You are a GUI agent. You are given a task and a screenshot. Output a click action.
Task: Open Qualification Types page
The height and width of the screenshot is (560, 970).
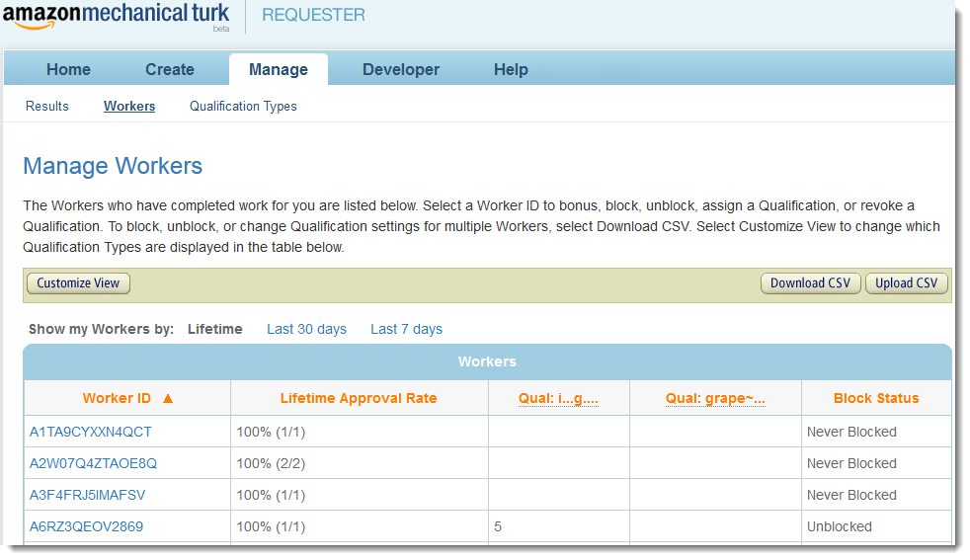coord(243,106)
